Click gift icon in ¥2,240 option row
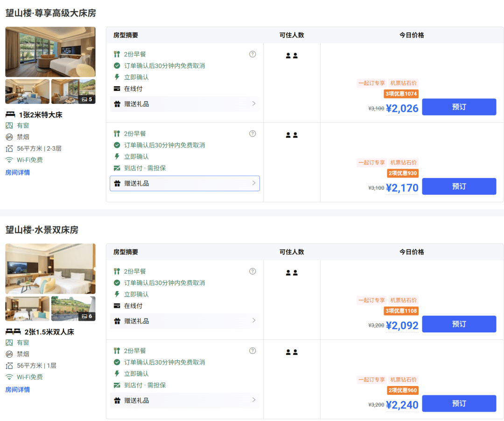This screenshot has height=421, width=504. [x=117, y=400]
